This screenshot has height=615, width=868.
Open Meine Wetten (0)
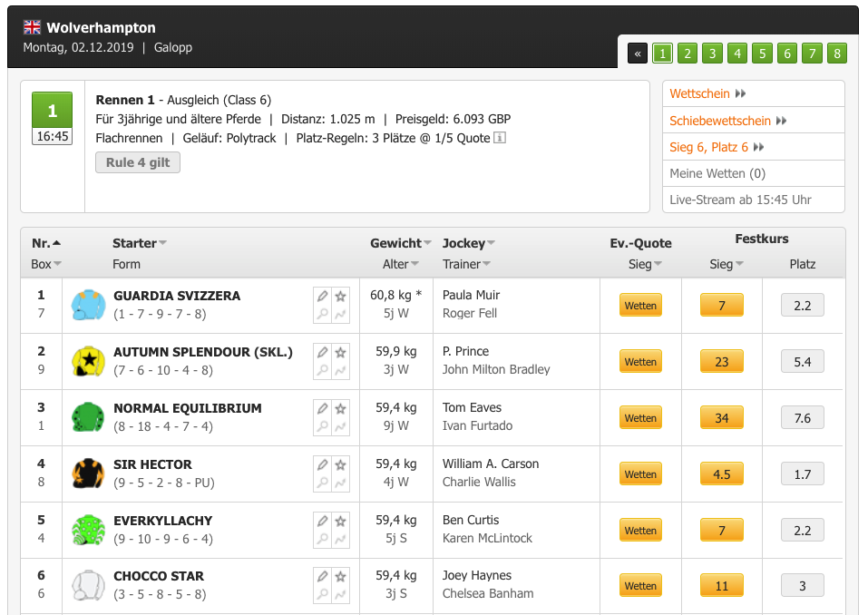click(717, 174)
